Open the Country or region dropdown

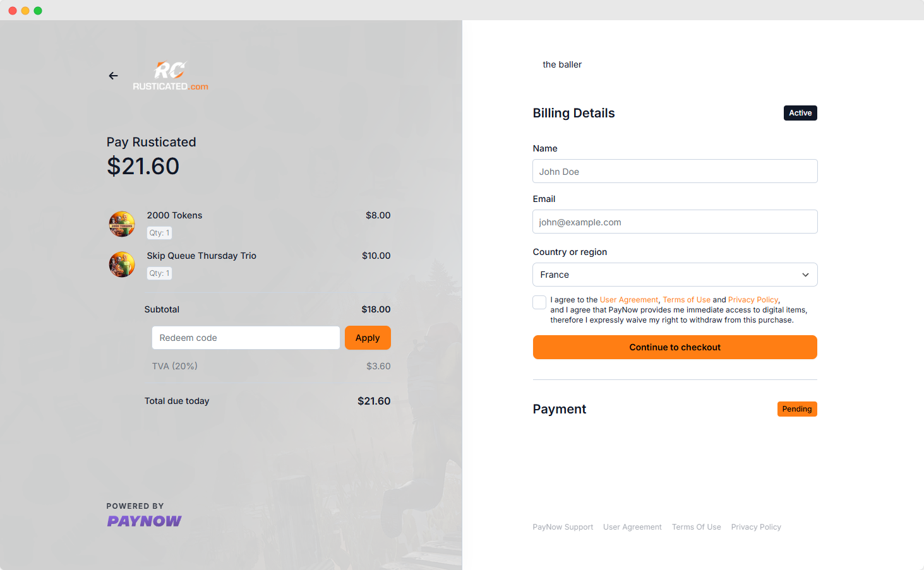click(675, 275)
